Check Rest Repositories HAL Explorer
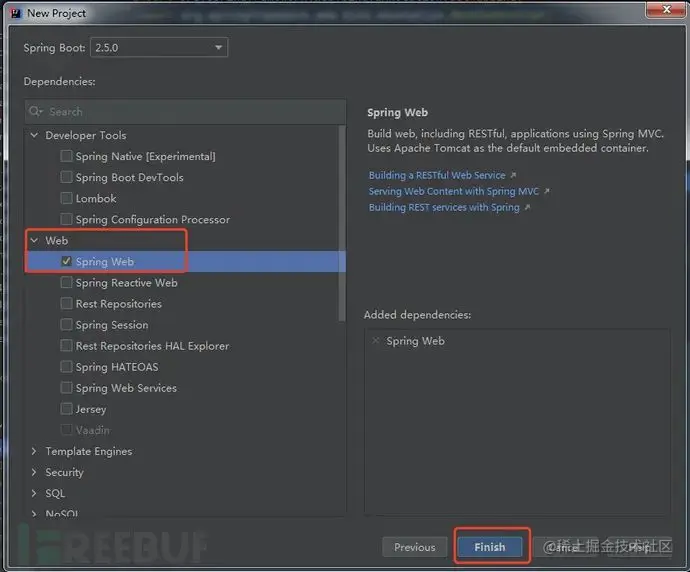 point(66,346)
